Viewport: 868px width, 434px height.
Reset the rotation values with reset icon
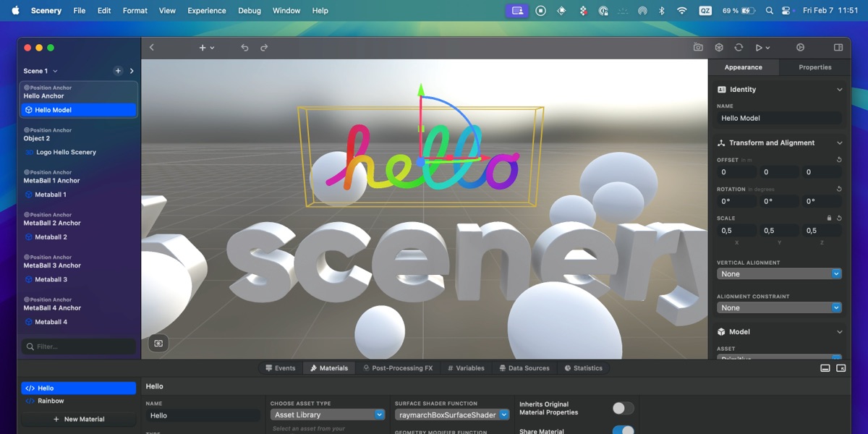point(839,189)
